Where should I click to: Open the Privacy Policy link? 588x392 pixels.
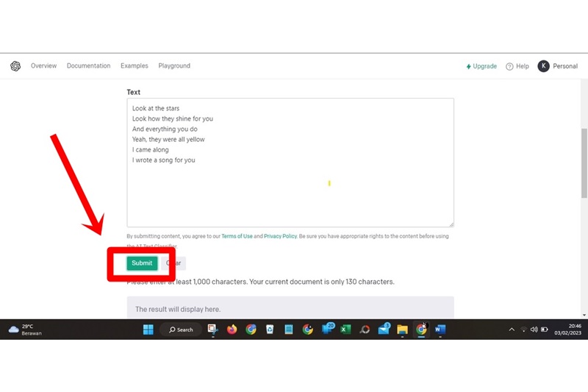[x=280, y=236]
